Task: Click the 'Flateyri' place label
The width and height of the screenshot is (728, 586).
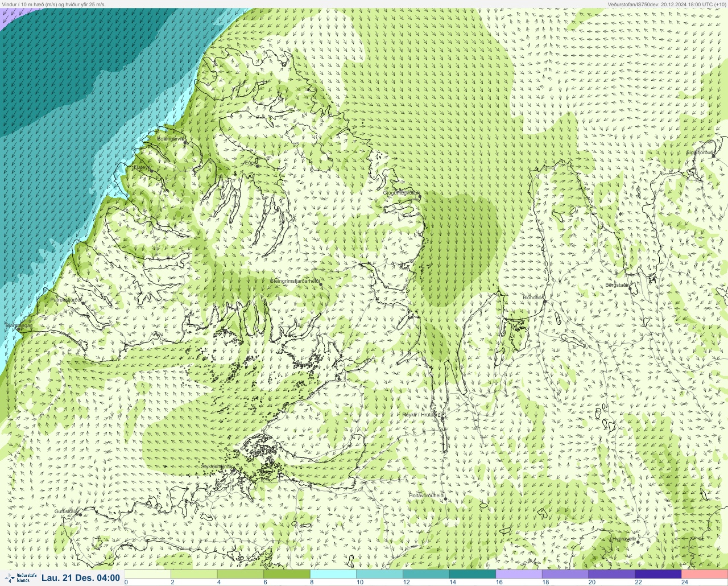Action: point(142,167)
